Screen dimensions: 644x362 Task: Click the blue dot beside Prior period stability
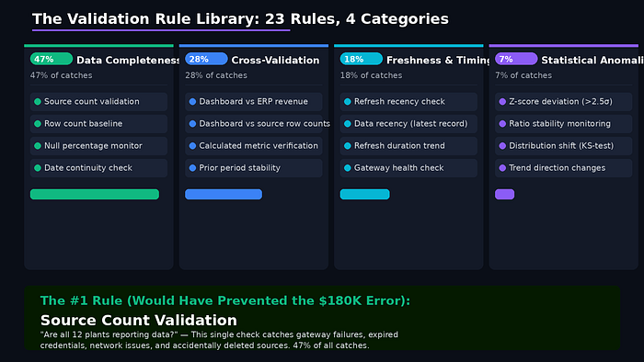coord(192,168)
